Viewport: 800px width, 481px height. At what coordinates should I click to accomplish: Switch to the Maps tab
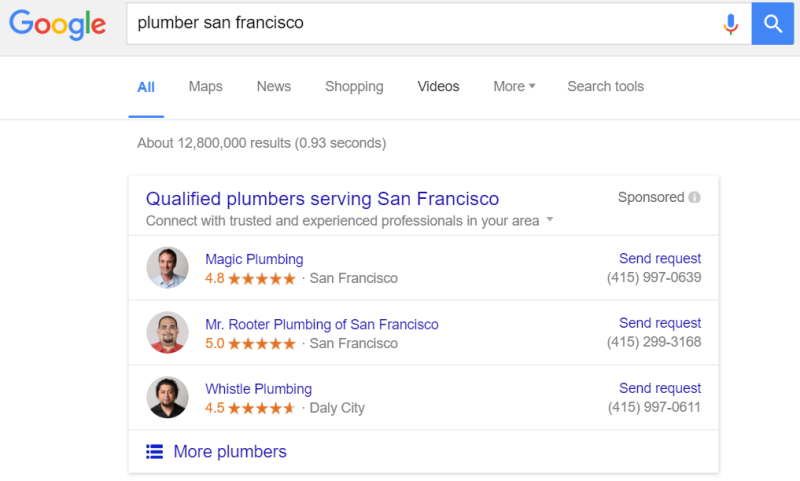206,86
